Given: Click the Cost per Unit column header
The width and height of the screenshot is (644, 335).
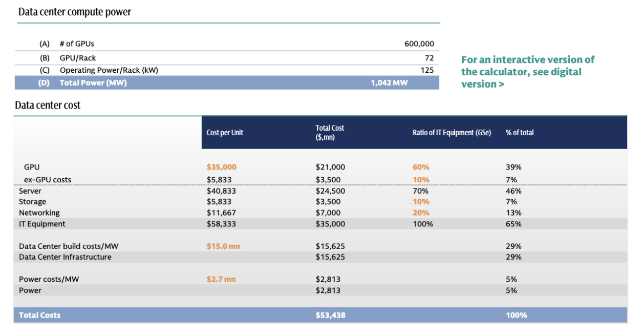Looking at the screenshot, I should (225, 133).
